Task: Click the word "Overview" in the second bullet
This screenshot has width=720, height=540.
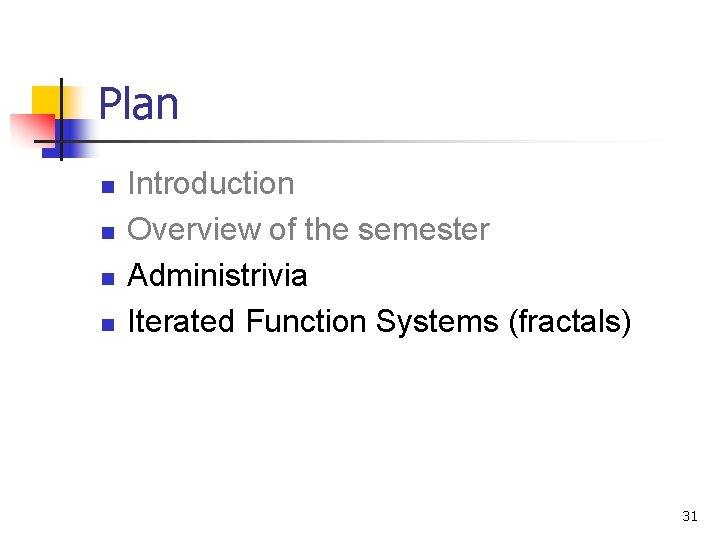Action: pos(195,230)
